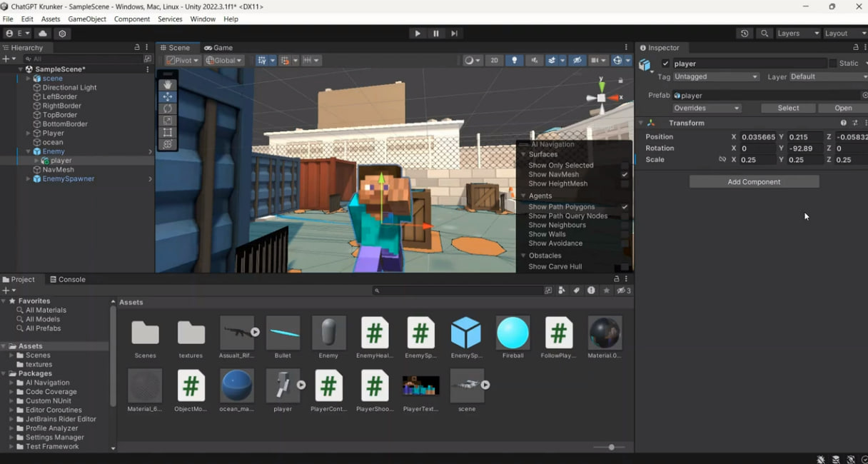Click the Pause button in the toolbar
Screen dimensions: 868x464
[x=436, y=34]
